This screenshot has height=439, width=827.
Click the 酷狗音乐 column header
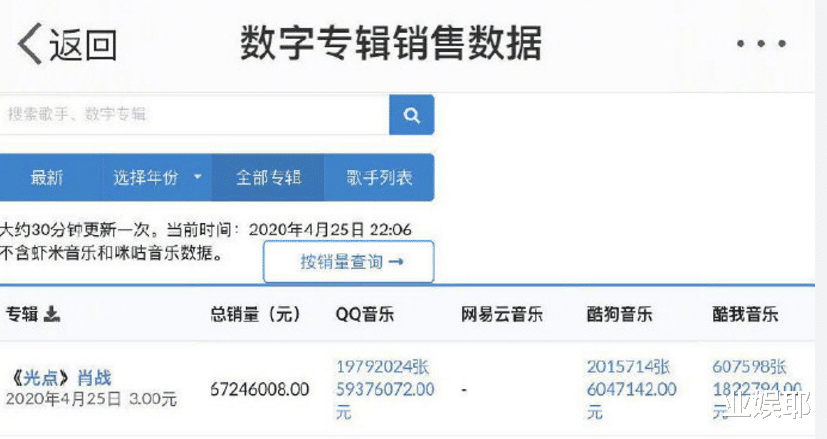[619, 314]
